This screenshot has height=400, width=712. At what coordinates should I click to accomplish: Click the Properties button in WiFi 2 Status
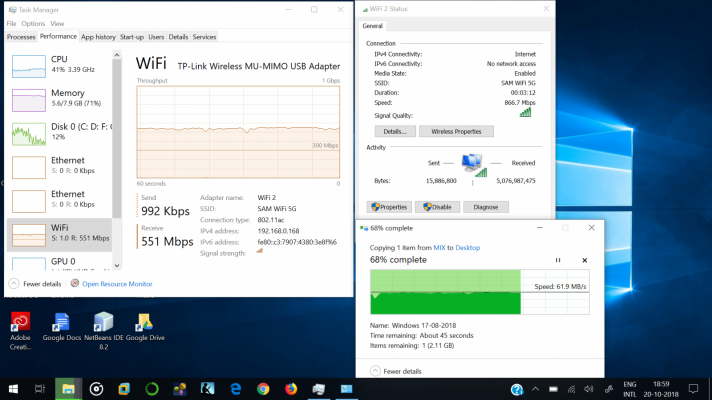[389, 207]
